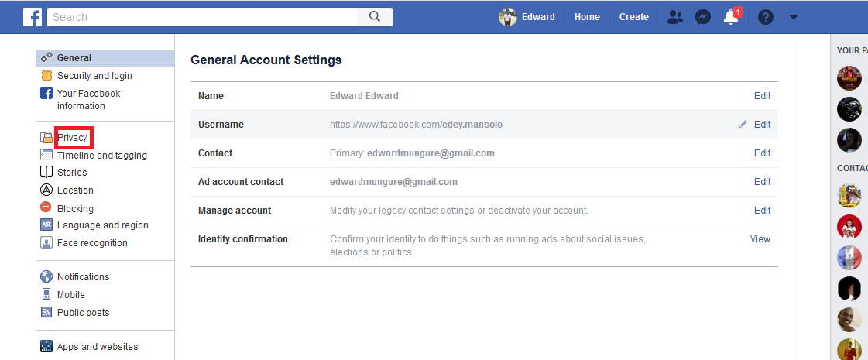Click the Facebook logo icon

33,17
